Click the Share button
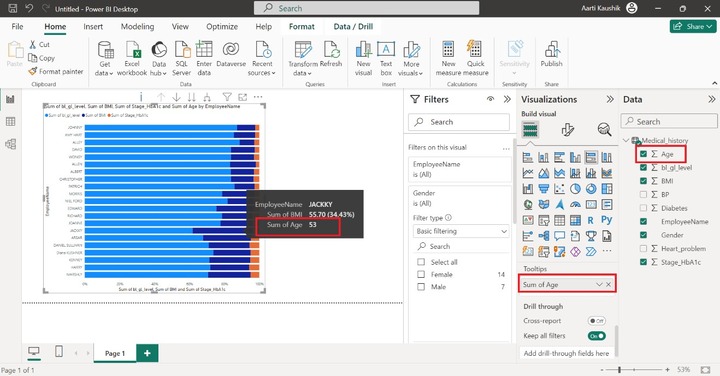Screen dimensions: 720x376 [693, 27]
